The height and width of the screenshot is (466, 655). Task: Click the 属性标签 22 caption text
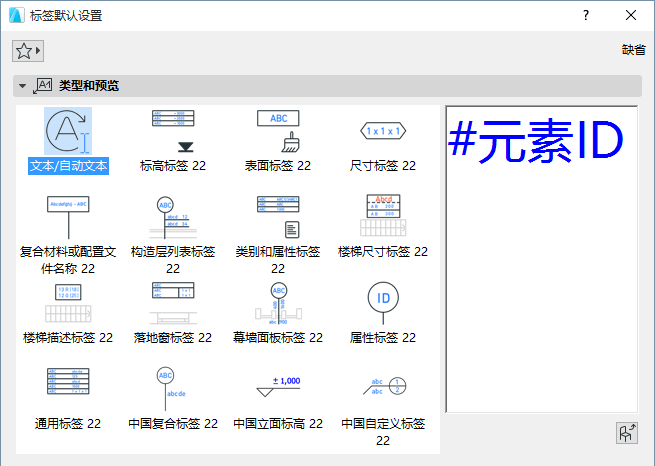(383, 338)
